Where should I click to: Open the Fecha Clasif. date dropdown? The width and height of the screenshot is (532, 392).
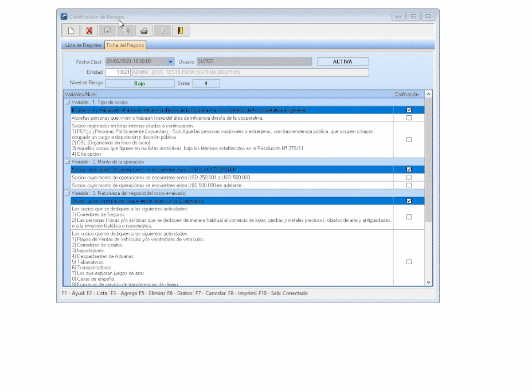point(170,62)
